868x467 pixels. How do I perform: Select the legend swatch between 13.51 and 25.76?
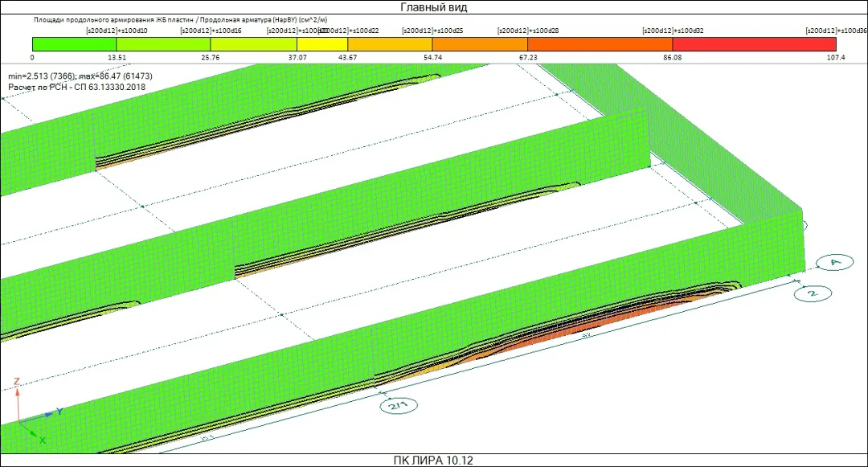click(x=163, y=44)
